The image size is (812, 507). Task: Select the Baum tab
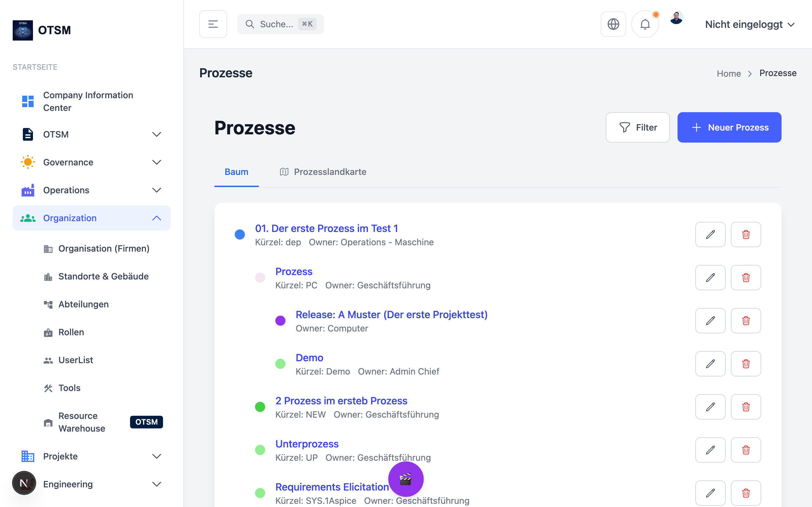coord(236,172)
